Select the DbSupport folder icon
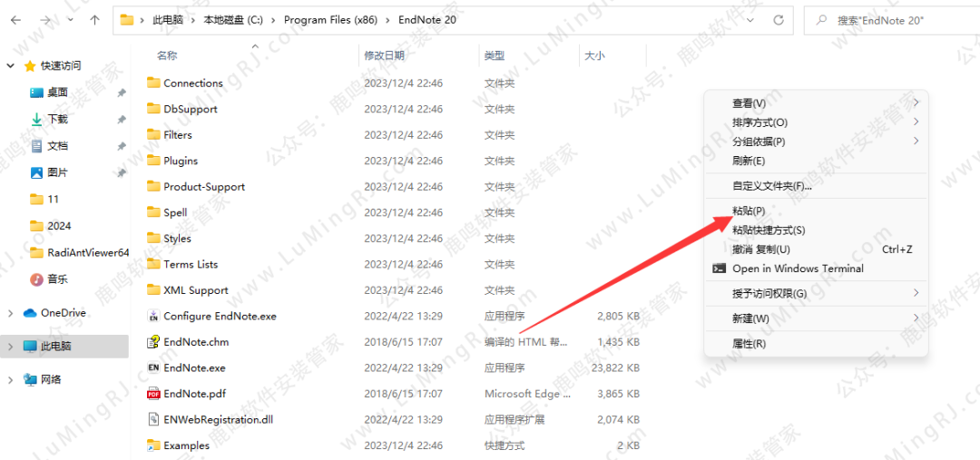The height and width of the screenshot is (460, 980). click(x=153, y=109)
